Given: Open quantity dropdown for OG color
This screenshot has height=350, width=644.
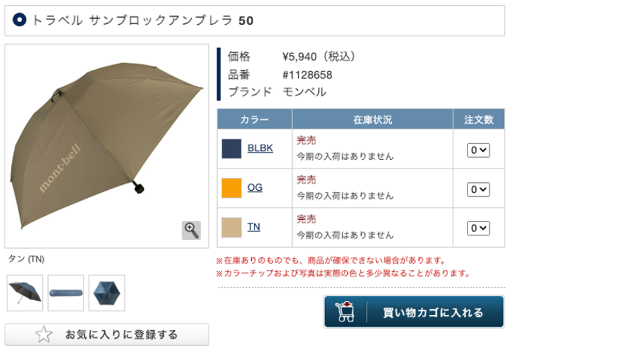Looking at the screenshot, I should pos(478,189).
